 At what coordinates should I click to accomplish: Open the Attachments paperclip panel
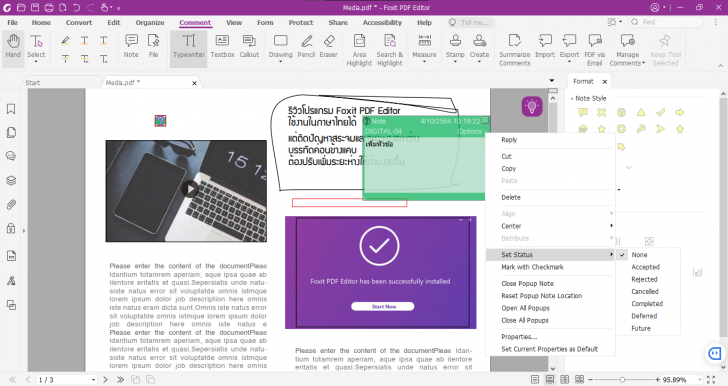click(11, 204)
